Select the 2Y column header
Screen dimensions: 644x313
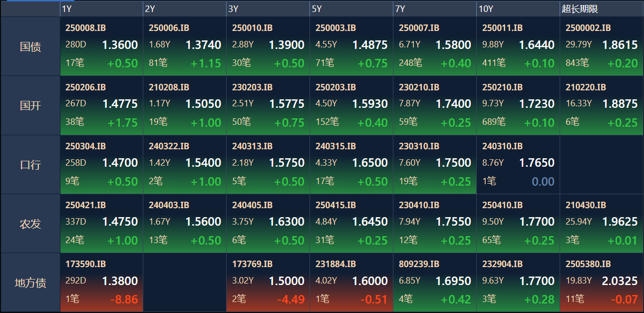pos(184,9)
